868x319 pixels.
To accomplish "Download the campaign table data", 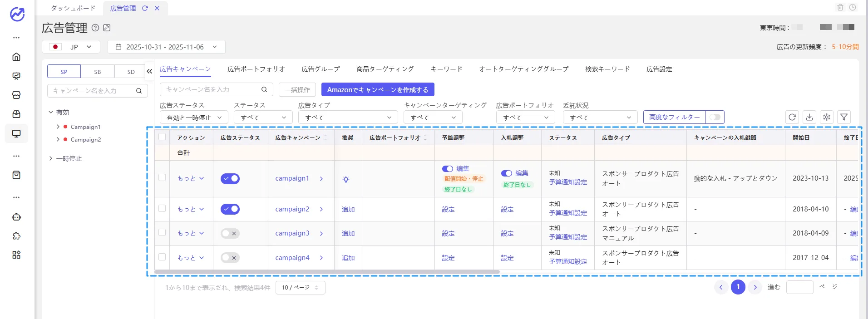I will point(809,117).
